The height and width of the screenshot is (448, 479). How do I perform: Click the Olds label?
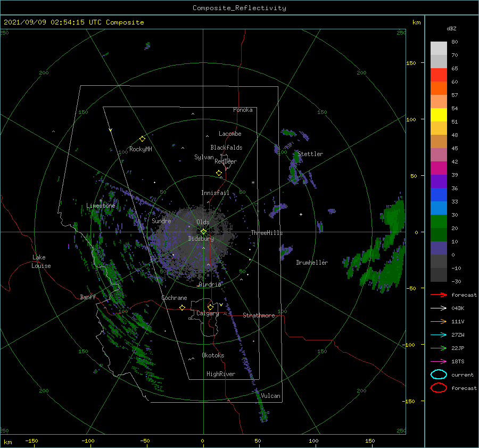[x=203, y=222]
